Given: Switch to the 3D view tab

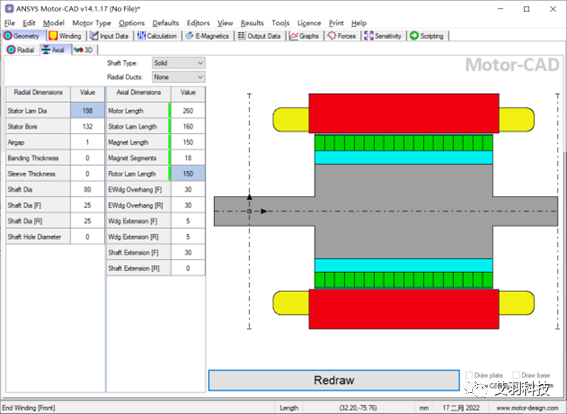Looking at the screenshot, I should click(84, 50).
